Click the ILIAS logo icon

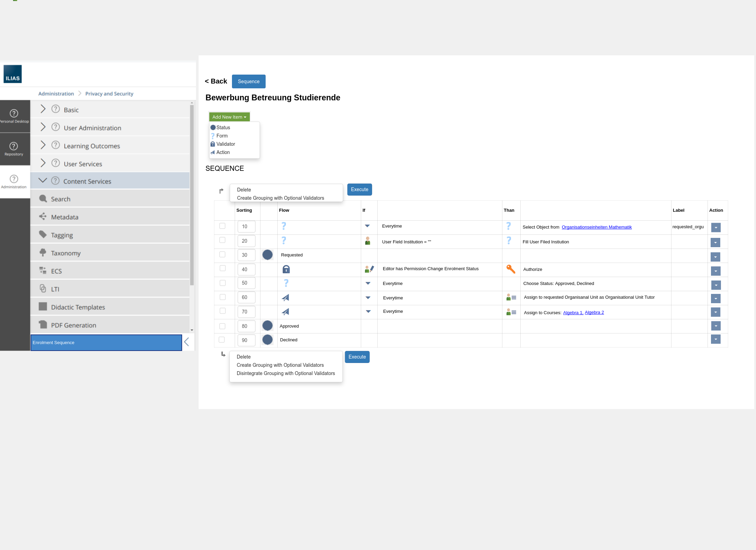pos(13,74)
